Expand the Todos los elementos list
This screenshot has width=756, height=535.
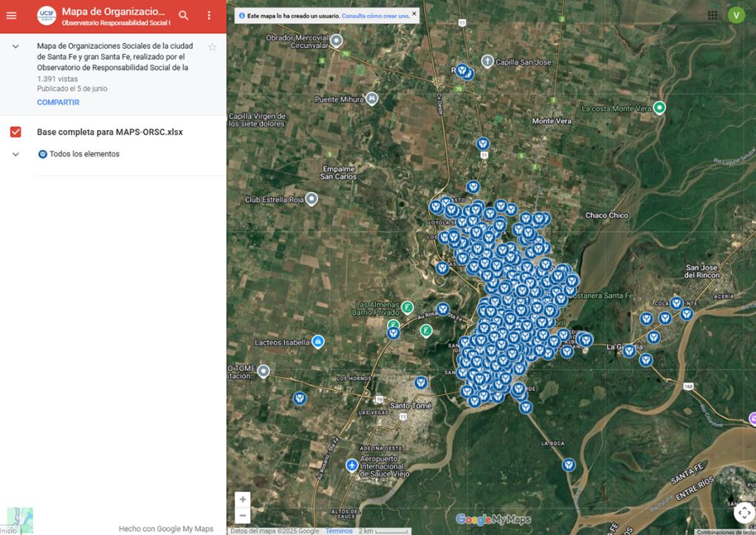coord(16,154)
